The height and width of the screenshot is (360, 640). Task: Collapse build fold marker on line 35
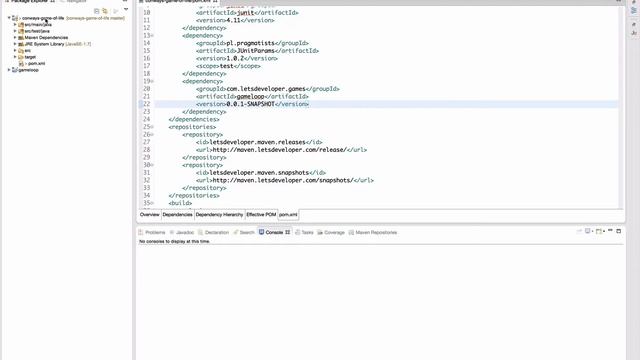153,203
